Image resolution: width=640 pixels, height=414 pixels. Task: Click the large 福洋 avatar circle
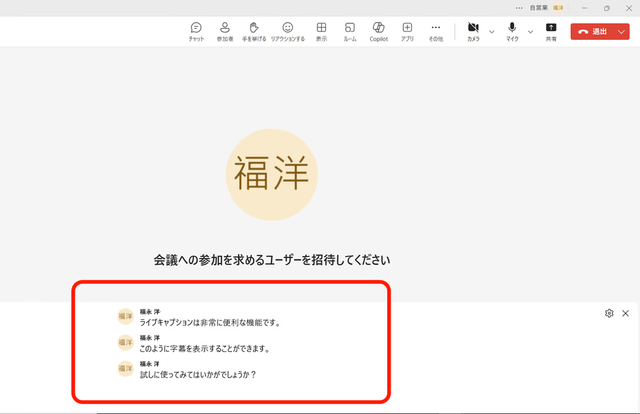coord(271,173)
